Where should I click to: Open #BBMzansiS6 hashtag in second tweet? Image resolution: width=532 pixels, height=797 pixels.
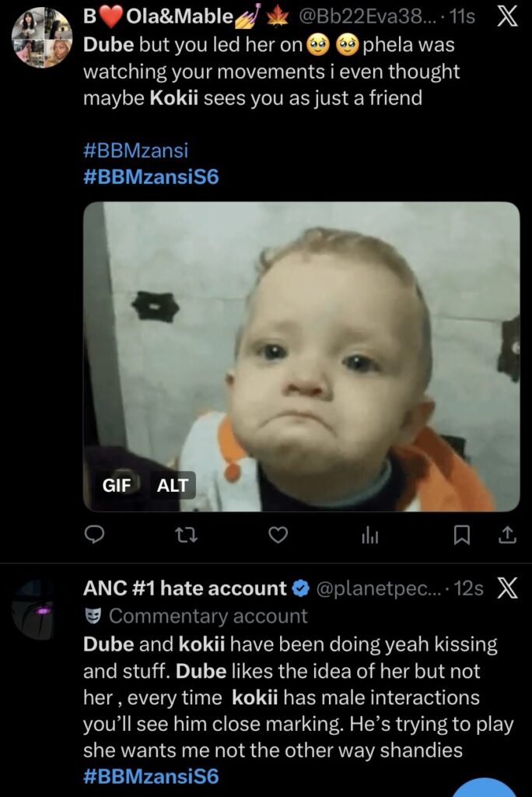coord(150,776)
